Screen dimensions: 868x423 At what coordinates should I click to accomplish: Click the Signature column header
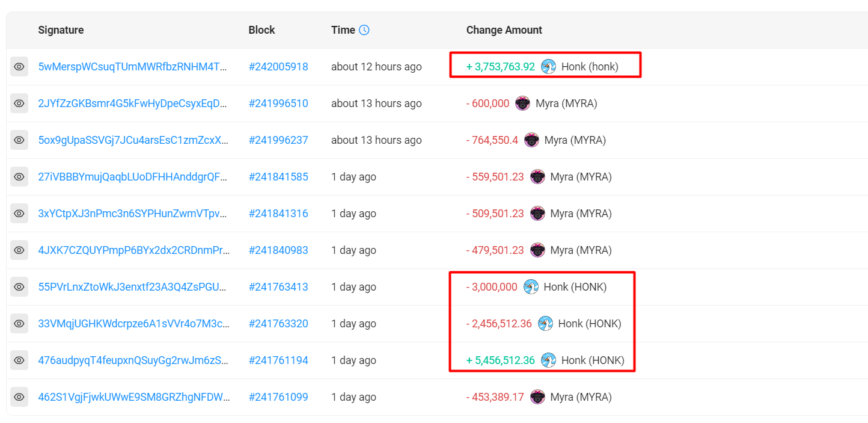pyautogui.click(x=61, y=30)
